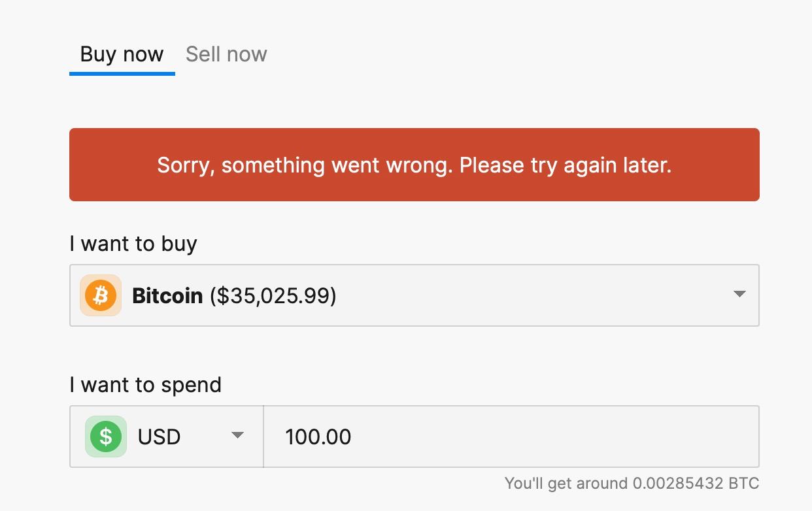This screenshot has width=812, height=511.
Task: Select the Buy now tab
Action: [x=122, y=54]
